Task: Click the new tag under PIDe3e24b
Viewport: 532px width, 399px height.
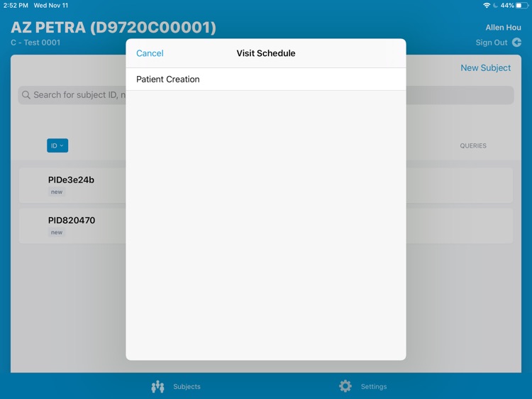Action: pyautogui.click(x=57, y=192)
